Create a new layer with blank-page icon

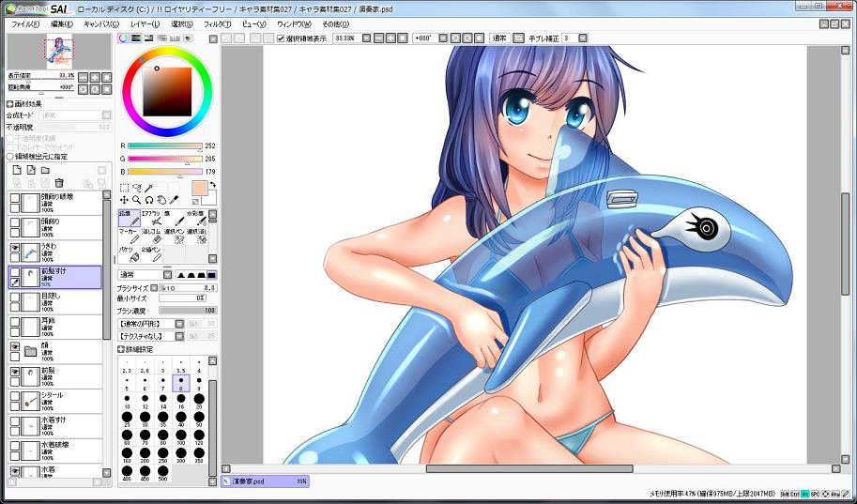click(16, 170)
